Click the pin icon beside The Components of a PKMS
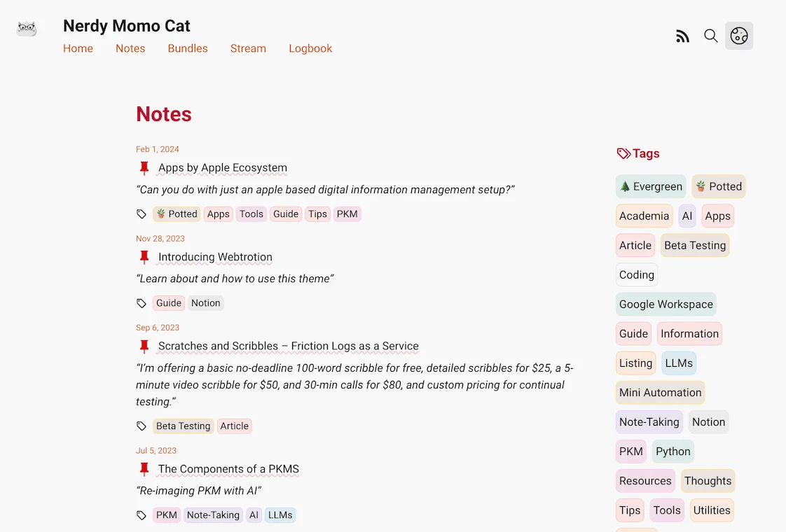Image resolution: width=786 pixels, height=532 pixels. coord(144,469)
